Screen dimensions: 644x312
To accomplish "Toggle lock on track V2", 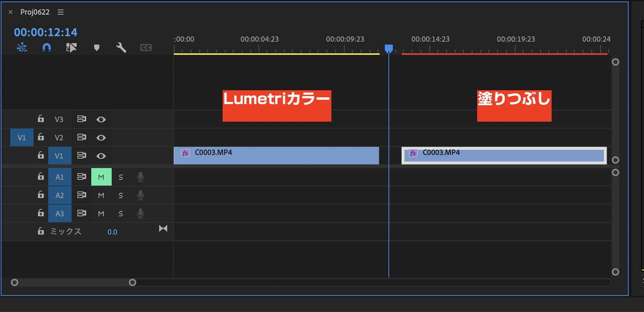I will (x=41, y=137).
